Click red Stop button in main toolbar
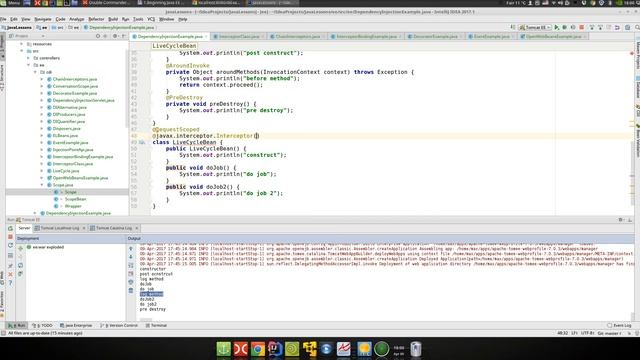640x360 pixels. [582, 27]
